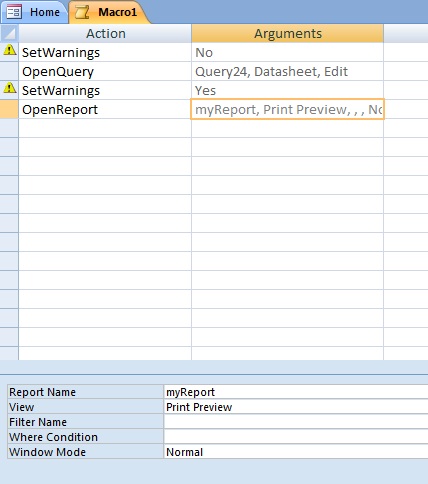Click the Home tab form icon
This screenshot has width=428, height=484.
14,12
